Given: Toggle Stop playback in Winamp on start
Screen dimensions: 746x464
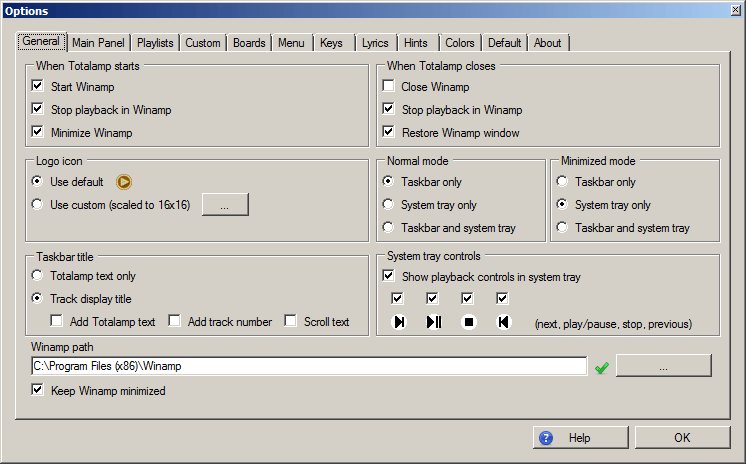Looking at the screenshot, I should pos(38,109).
